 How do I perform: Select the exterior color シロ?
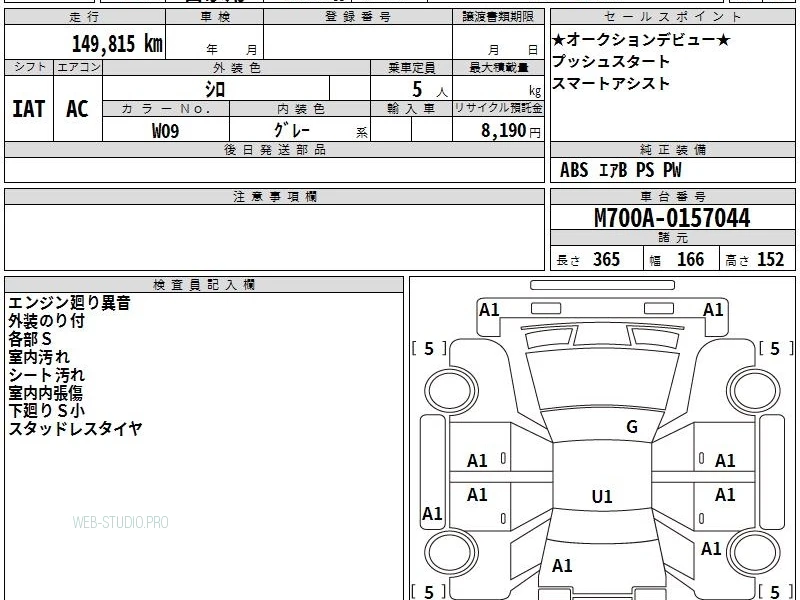pyautogui.click(x=215, y=89)
